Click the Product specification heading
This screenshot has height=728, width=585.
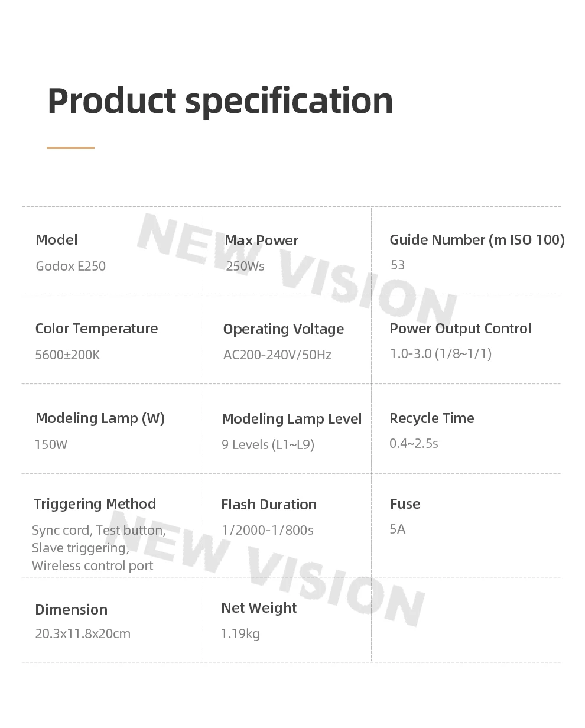220,100
